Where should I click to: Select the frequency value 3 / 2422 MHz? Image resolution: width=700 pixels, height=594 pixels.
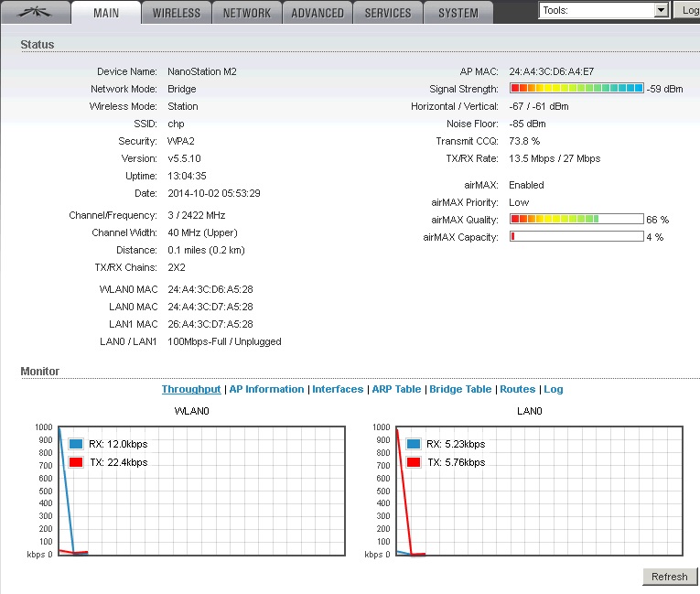tap(197, 215)
